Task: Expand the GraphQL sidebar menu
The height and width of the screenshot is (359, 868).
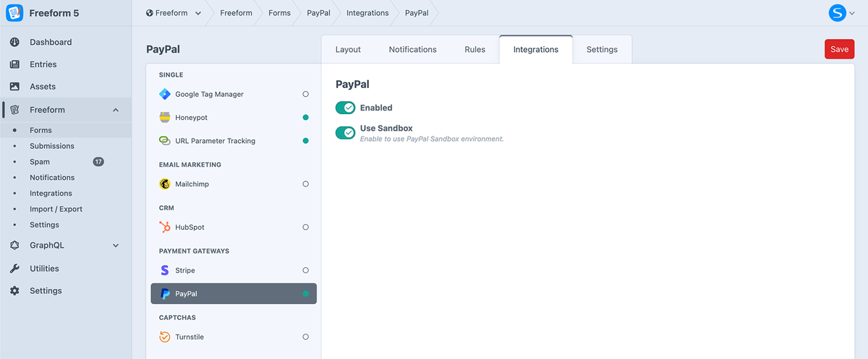Action: click(116, 246)
